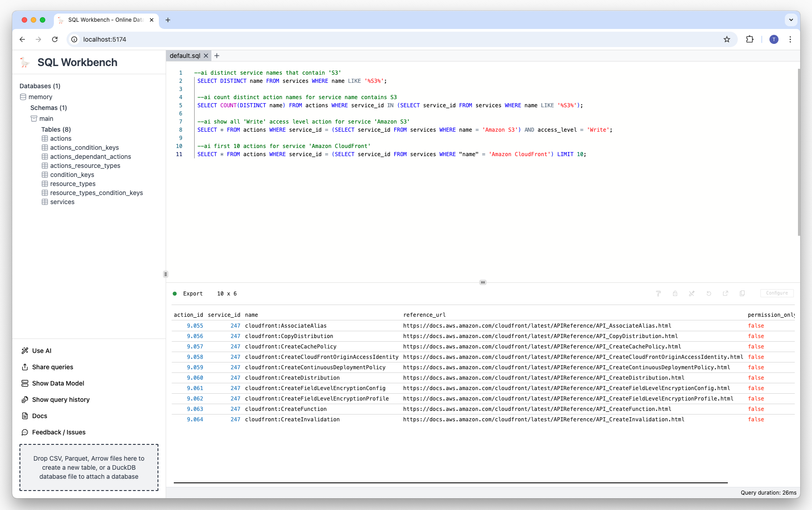Open the browser extensions puzzle icon
The height and width of the screenshot is (510, 812).
(x=750, y=39)
